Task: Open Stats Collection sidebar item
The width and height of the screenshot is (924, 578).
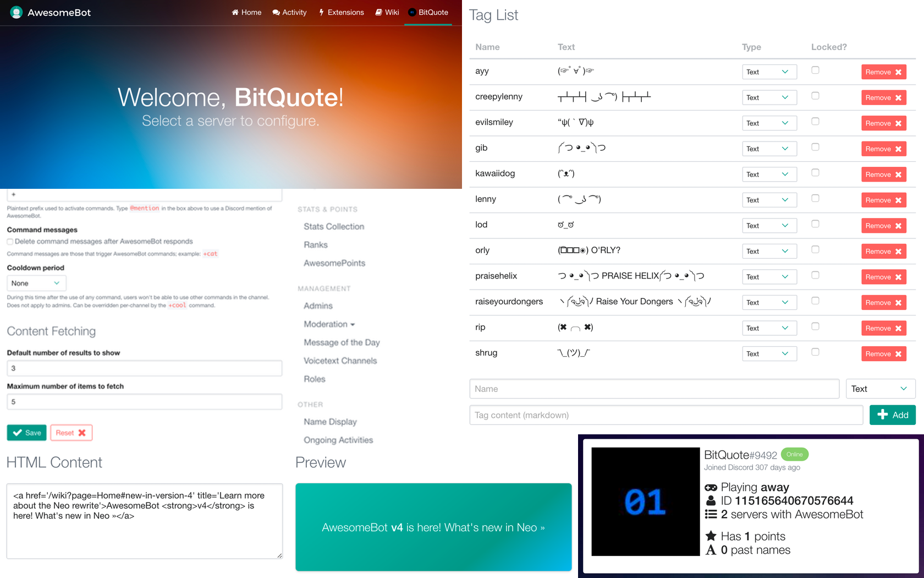Action: pyautogui.click(x=334, y=227)
